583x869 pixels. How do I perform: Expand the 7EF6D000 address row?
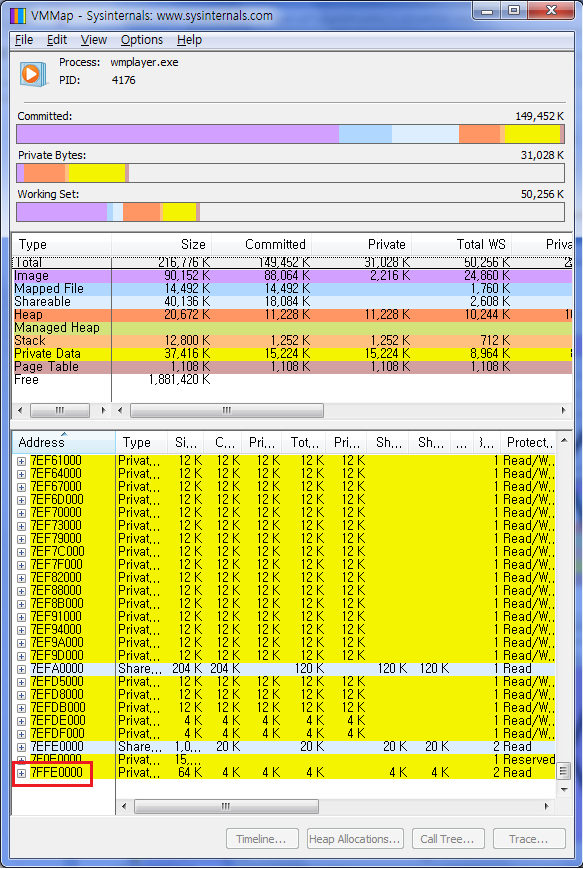[21, 500]
